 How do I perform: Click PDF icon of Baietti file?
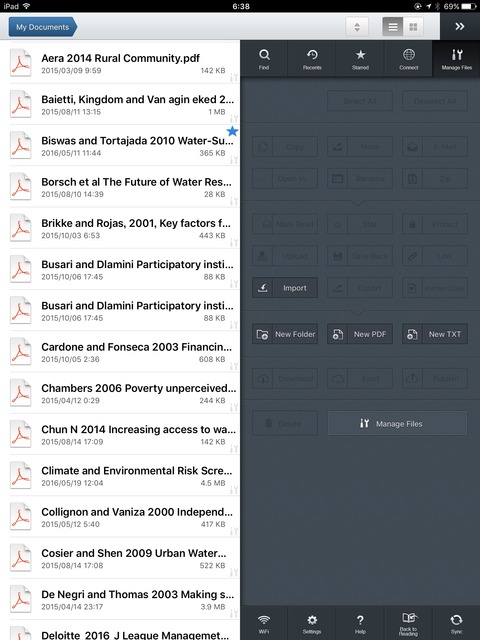21,104
